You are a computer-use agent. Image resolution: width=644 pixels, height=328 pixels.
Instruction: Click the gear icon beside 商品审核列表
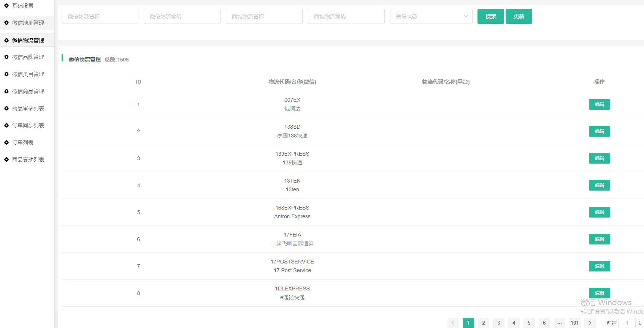pyautogui.click(x=6, y=108)
